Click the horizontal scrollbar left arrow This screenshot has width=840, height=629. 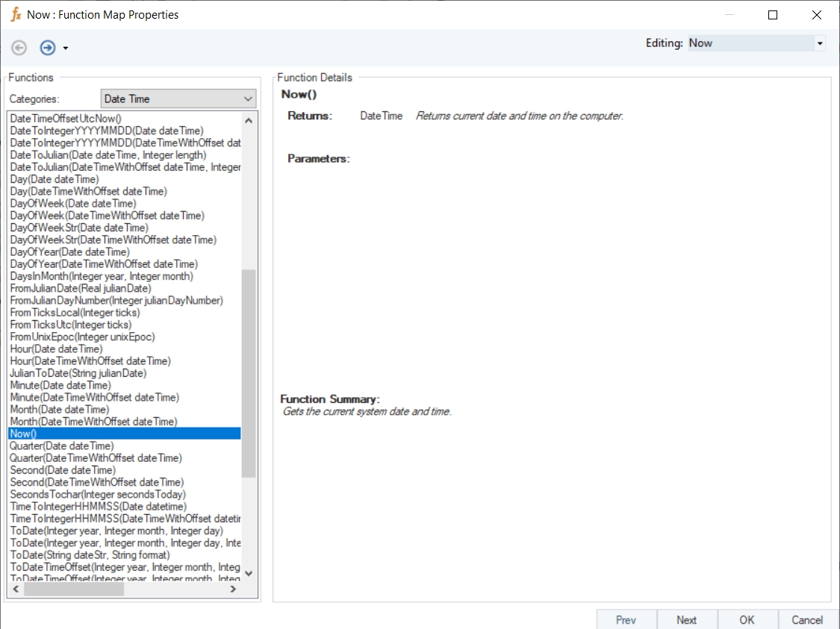point(16,589)
